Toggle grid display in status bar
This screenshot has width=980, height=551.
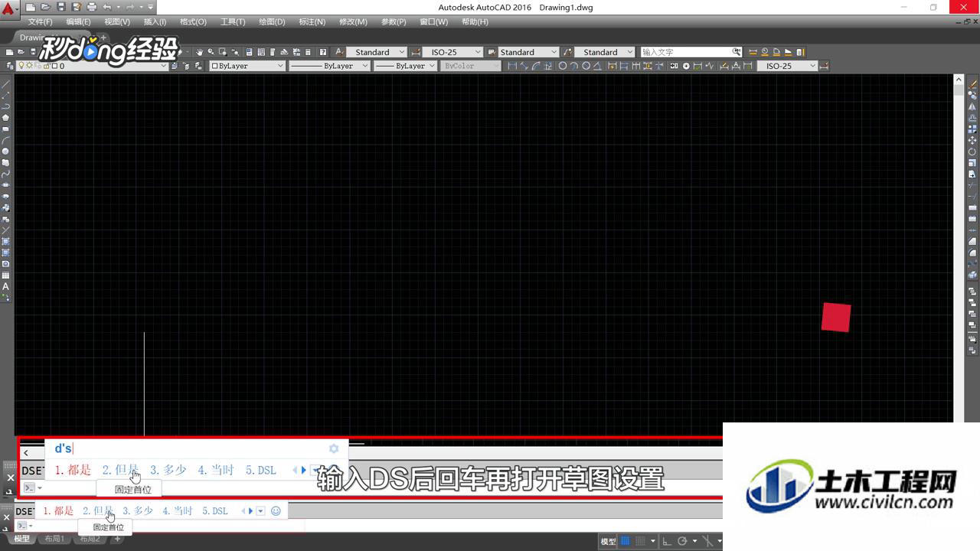[x=626, y=541]
